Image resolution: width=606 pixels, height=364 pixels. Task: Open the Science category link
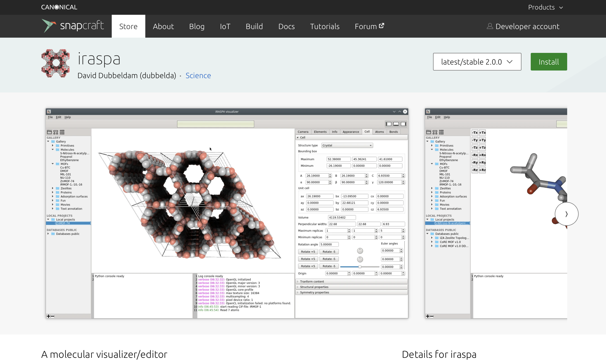[198, 76]
